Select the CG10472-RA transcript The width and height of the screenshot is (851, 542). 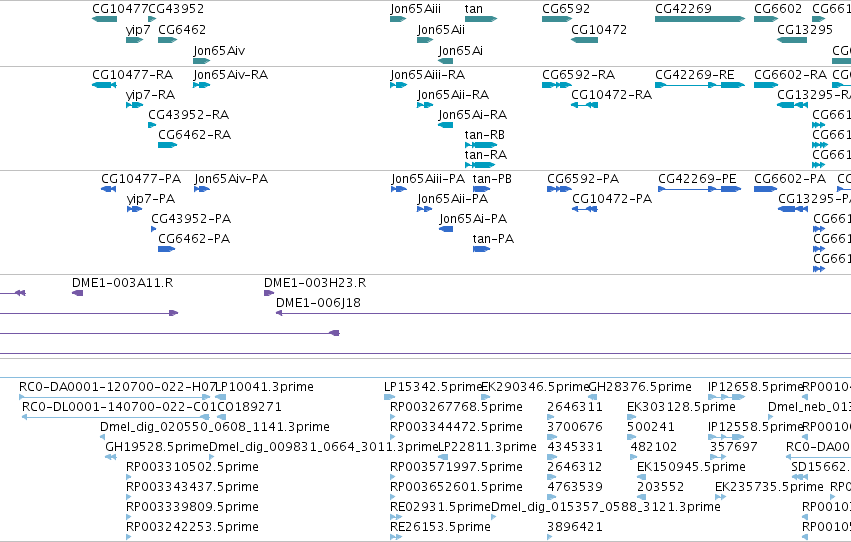point(585,105)
